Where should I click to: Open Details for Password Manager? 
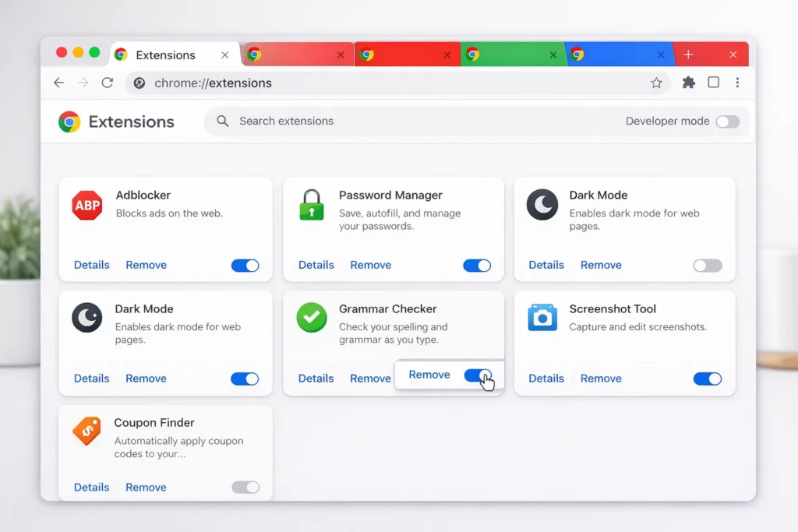[x=316, y=265]
